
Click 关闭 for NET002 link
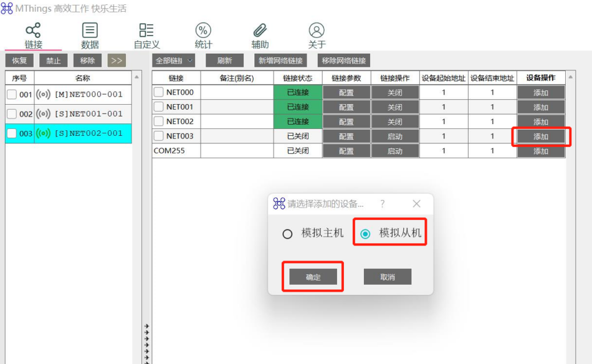coord(395,122)
